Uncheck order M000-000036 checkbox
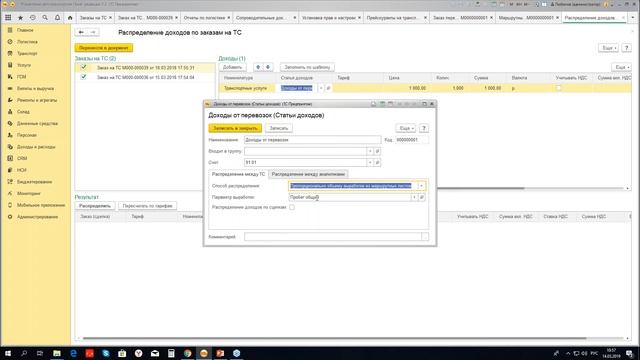640x360 pixels. [84, 77]
